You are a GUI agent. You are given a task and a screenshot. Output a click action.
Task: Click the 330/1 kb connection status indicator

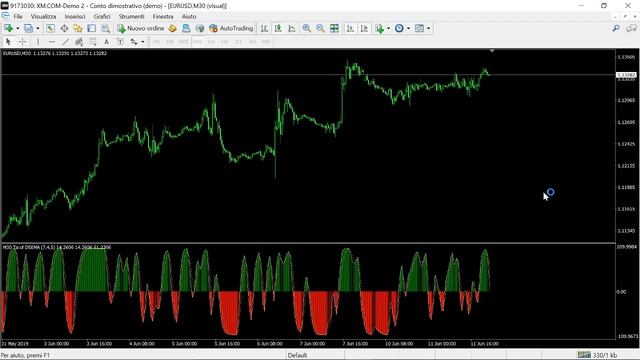[x=597, y=355]
